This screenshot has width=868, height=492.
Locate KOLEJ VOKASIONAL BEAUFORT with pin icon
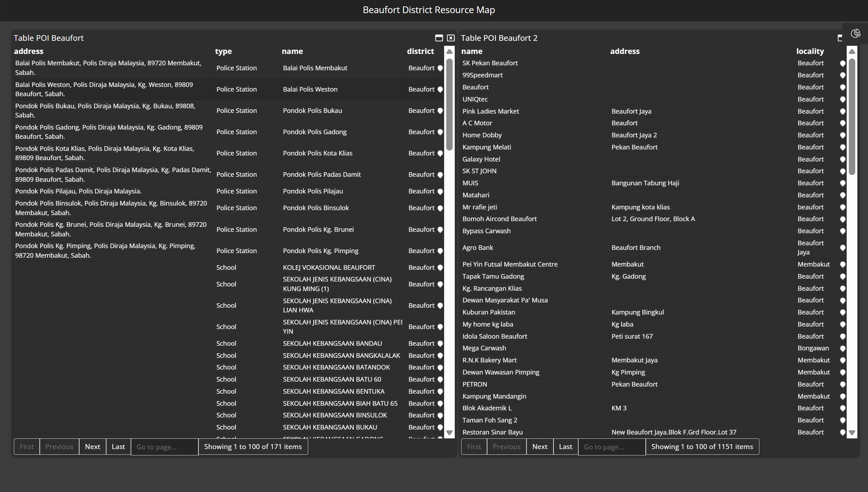[x=440, y=268]
